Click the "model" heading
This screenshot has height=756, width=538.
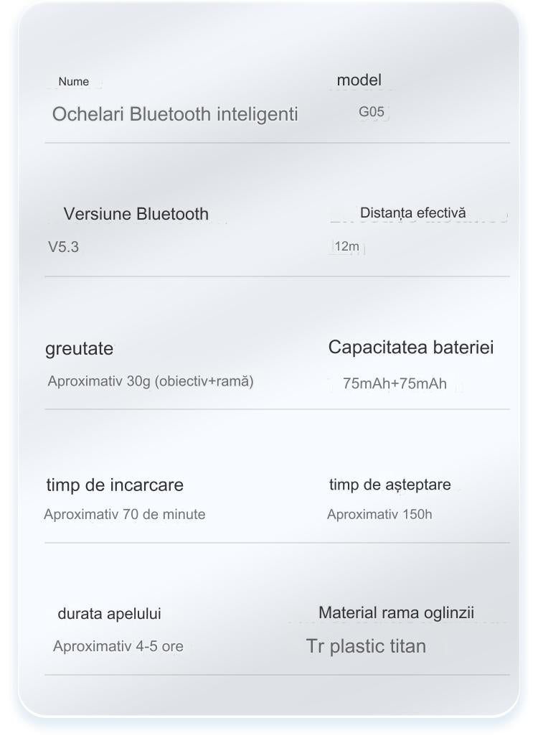(359, 80)
